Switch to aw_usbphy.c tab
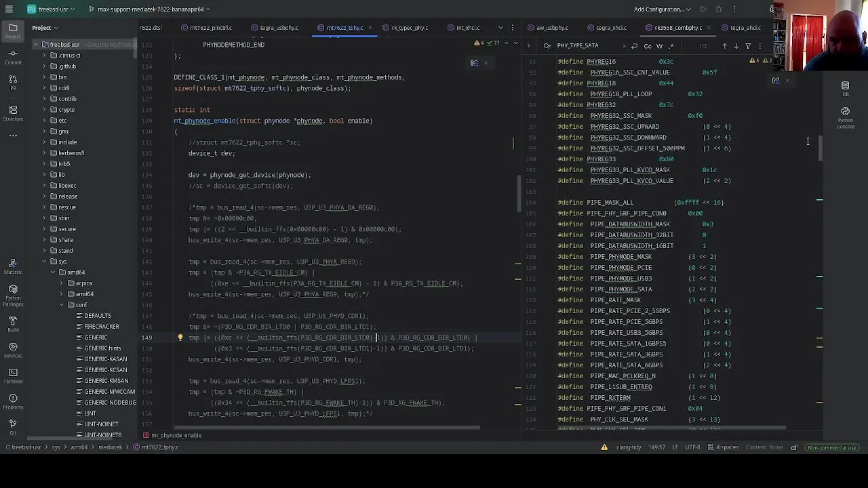Screen dimensions: 868x488 pos(547,28)
